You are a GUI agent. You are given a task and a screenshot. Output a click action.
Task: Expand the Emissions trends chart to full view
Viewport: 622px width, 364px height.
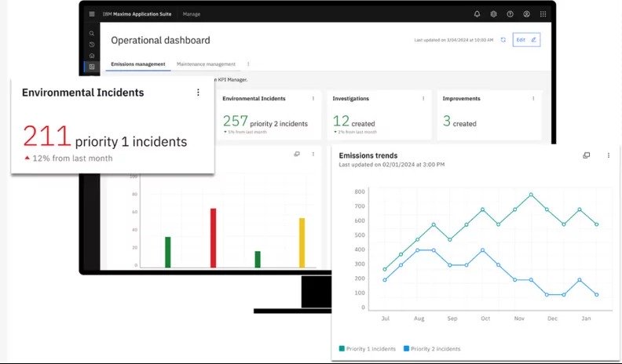tap(587, 155)
